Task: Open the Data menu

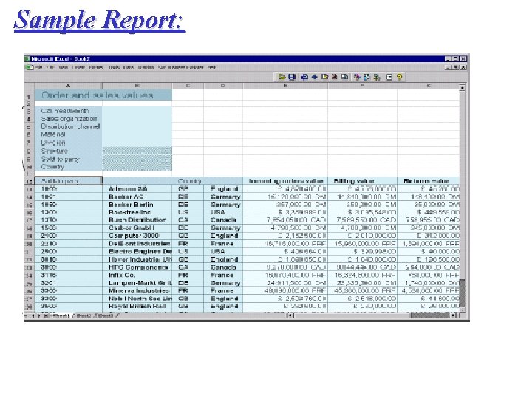Action: pyautogui.click(x=129, y=67)
